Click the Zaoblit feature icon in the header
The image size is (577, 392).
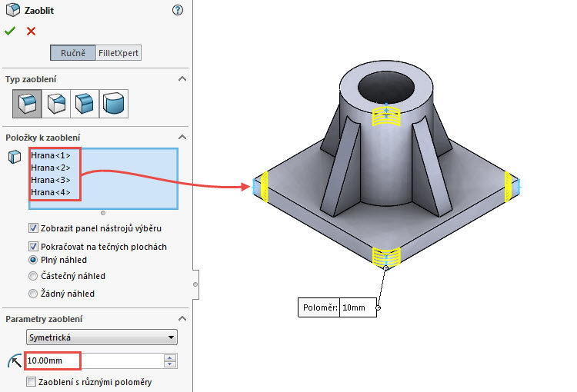point(13,10)
